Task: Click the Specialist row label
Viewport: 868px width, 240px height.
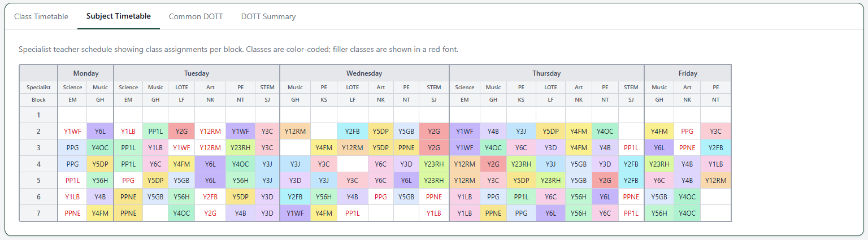Action: (x=38, y=87)
